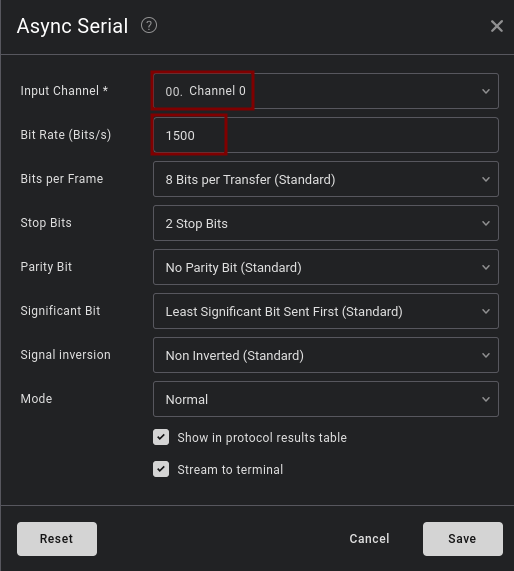Click the Parity Bit chevron arrow
This screenshot has width=514, height=571.
pyautogui.click(x=486, y=267)
